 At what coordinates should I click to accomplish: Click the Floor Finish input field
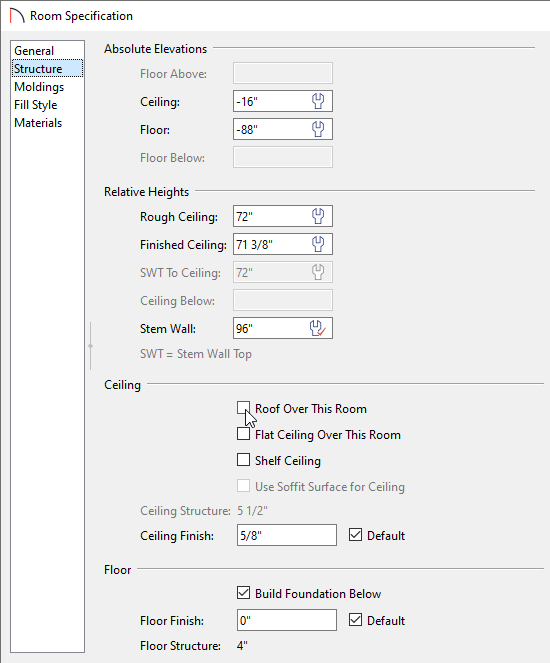pos(287,620)
